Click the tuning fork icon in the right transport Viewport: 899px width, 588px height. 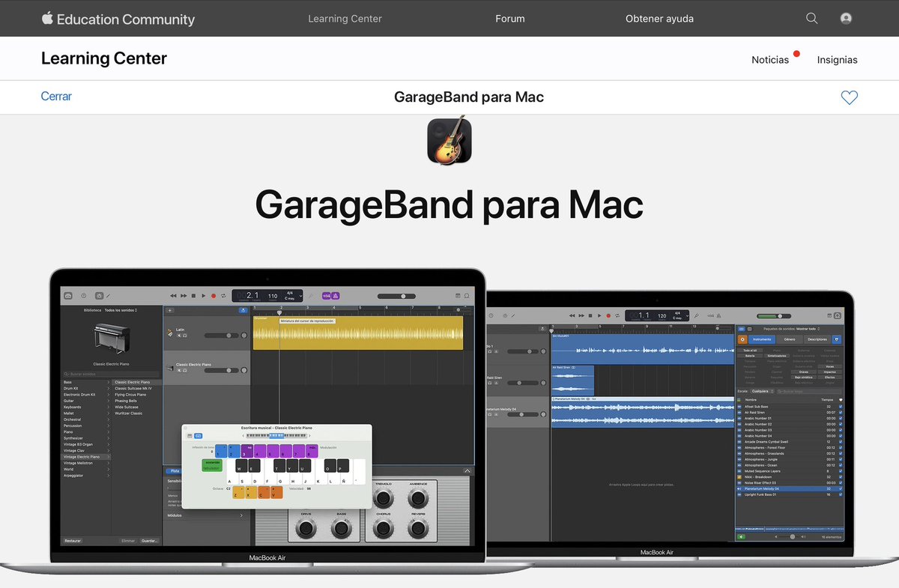tap(697, 315)
